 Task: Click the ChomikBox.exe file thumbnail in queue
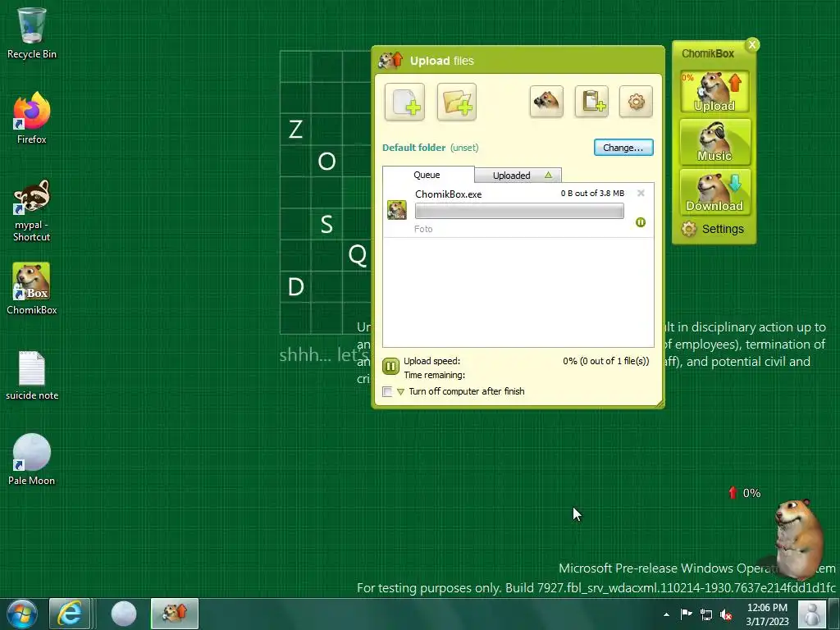click(397, 210)
